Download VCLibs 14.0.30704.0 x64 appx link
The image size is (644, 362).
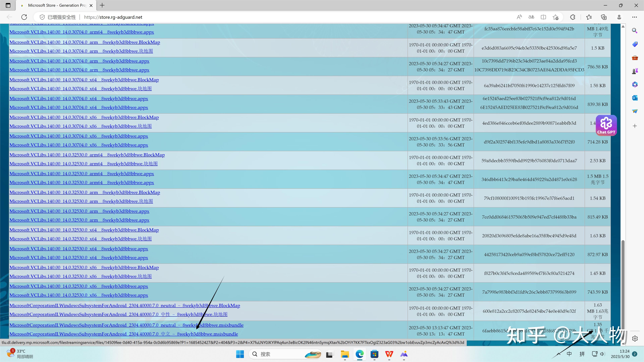point(79,98)
